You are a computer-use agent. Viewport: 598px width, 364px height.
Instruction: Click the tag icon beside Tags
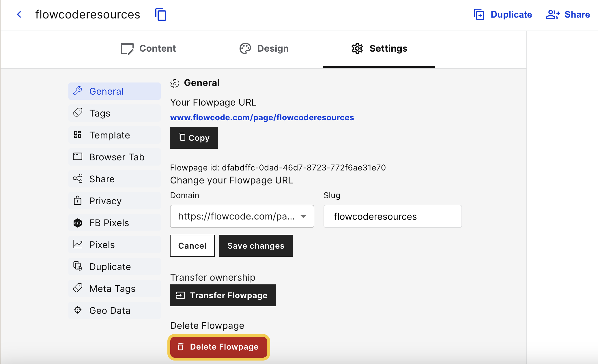pos(78,113)
